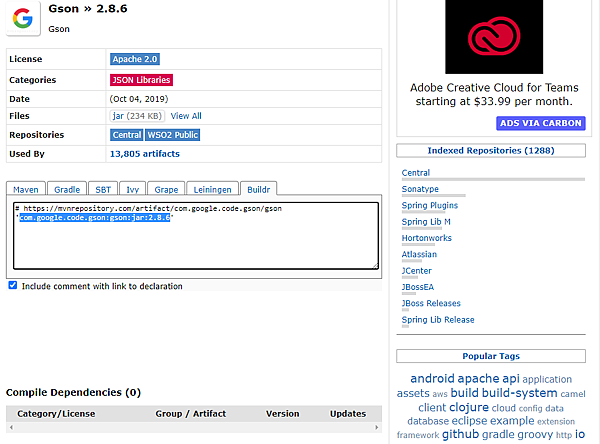
Task: Open the Central repository badge
Action: [x=127, y=135]
